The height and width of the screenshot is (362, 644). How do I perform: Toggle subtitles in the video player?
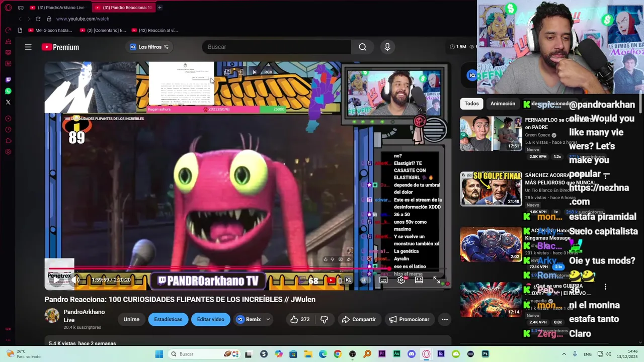(x=383, y=280)
